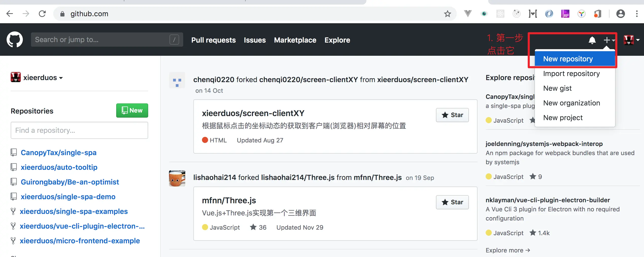The image size is (644, 257).
Task: Open xieerduos/auto-tooltip repository
Action: [x=59, y=167]
